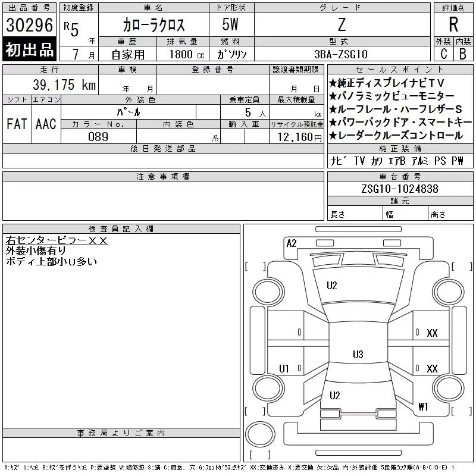Image resolution: width=476 pixels, height=476 pixels.
Task: Click the model code 3BA-ZSG10
Action: coord(341,54)
